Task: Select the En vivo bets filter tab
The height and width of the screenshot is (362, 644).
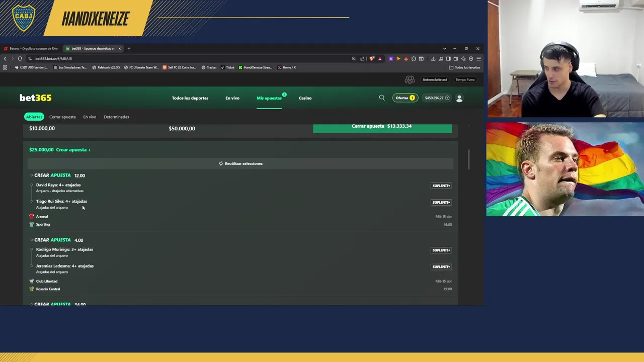Action: coord(90,117)
